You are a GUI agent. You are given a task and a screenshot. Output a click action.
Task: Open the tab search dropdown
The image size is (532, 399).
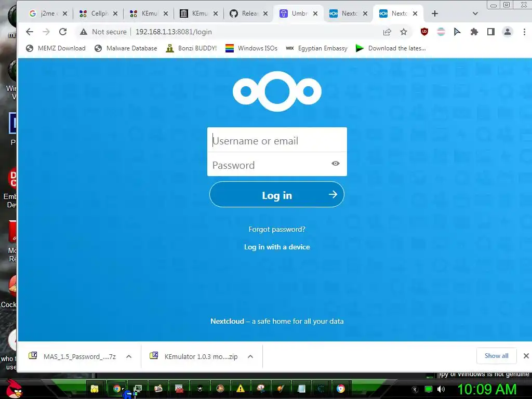click(x=475, y=14)
